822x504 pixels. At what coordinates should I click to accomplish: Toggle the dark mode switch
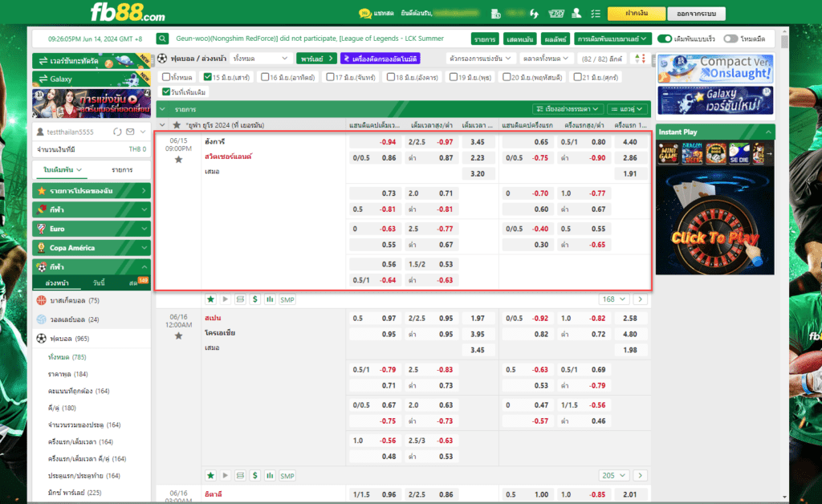(730, 39)
